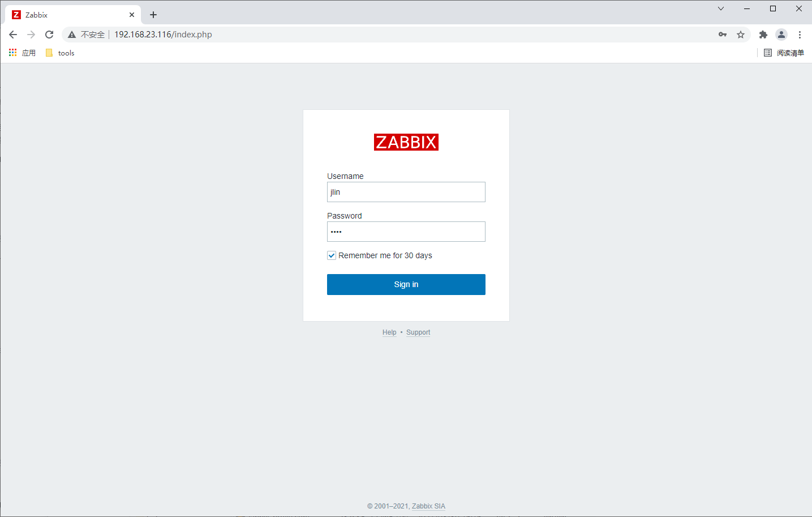Open the Support link
This screenshot has width=812, height=517.
[418, 332]
